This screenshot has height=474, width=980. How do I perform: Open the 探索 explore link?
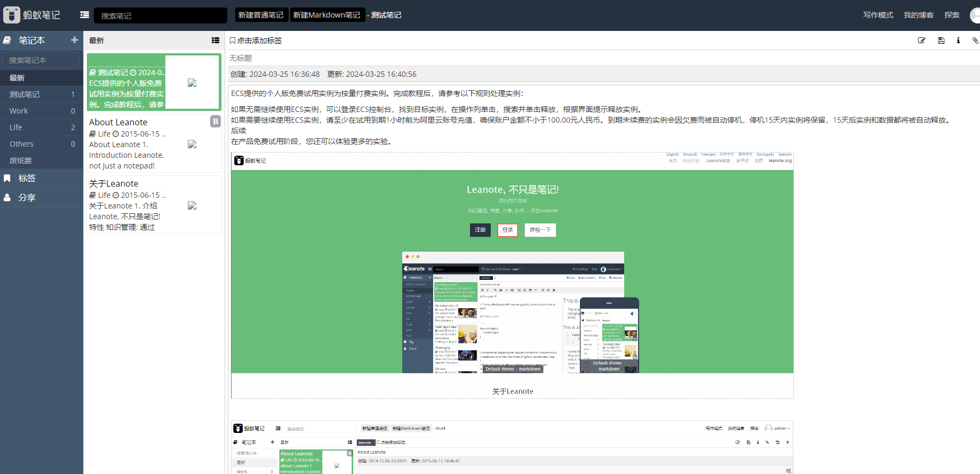[952, 15]
